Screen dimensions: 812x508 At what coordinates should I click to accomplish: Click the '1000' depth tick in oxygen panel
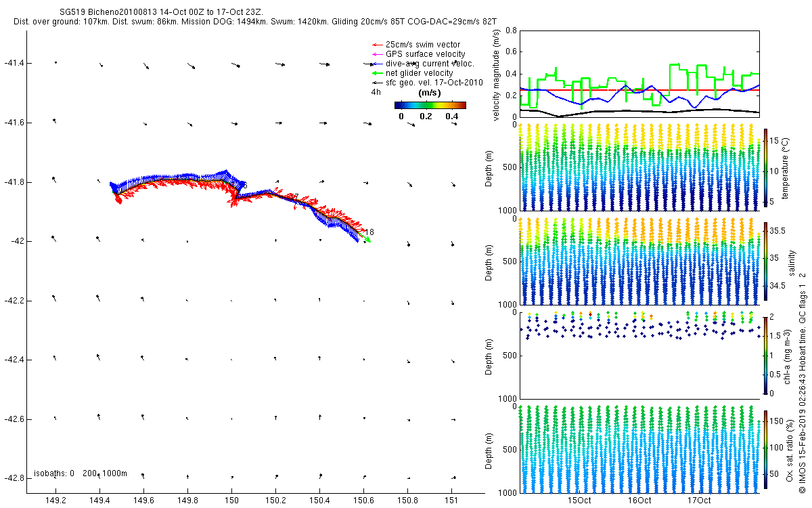tap(507, 492)
